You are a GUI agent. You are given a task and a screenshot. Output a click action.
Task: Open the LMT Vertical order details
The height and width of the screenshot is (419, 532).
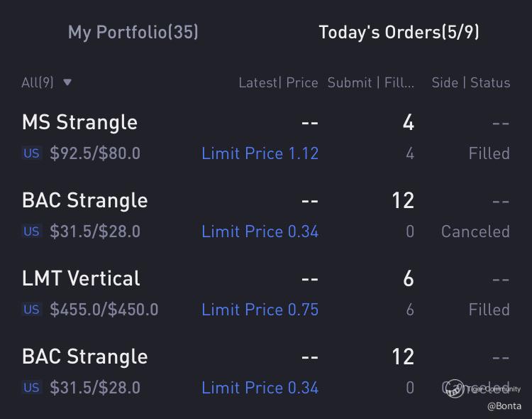click(x=81, y=278)
